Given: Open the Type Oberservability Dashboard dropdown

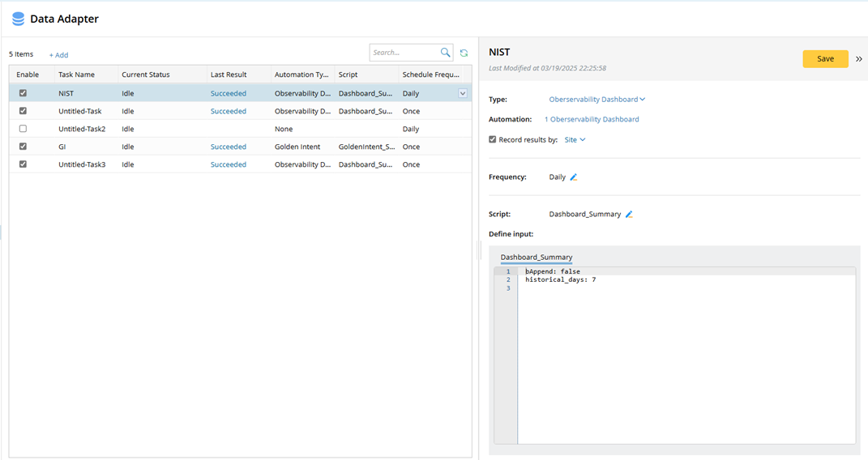Looking at the screenshot, I should [x=597, y=100].
